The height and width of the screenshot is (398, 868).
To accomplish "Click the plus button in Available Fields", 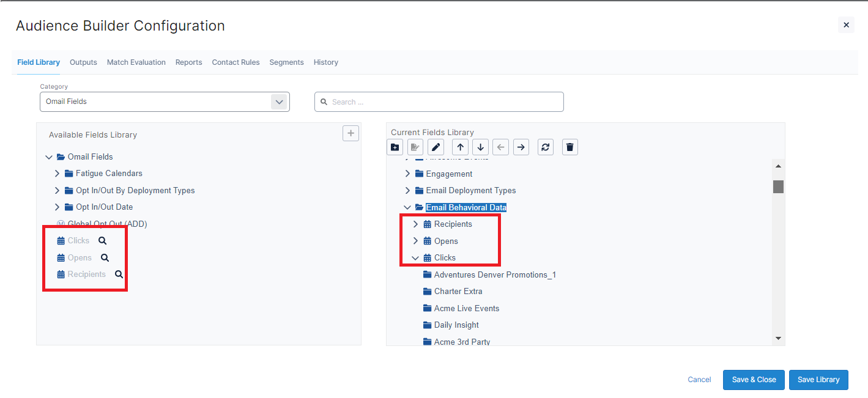I will coord(351,133).
